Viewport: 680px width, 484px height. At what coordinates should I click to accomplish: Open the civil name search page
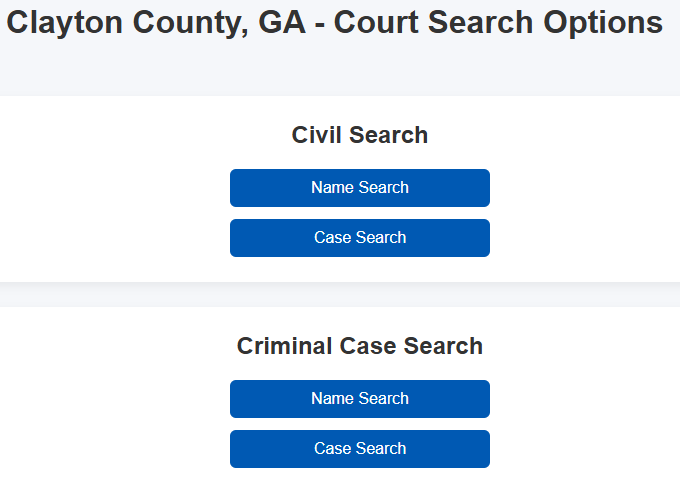point(360,188)
